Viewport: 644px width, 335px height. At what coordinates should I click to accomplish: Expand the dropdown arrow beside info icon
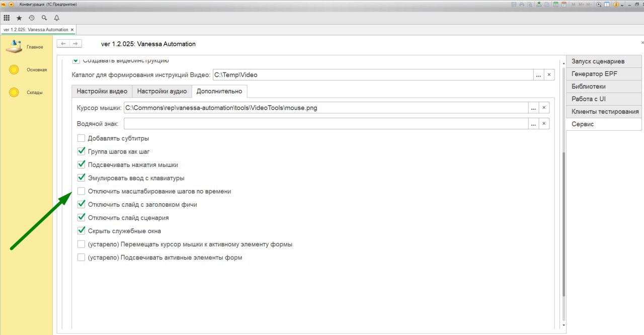coord(622,5)
